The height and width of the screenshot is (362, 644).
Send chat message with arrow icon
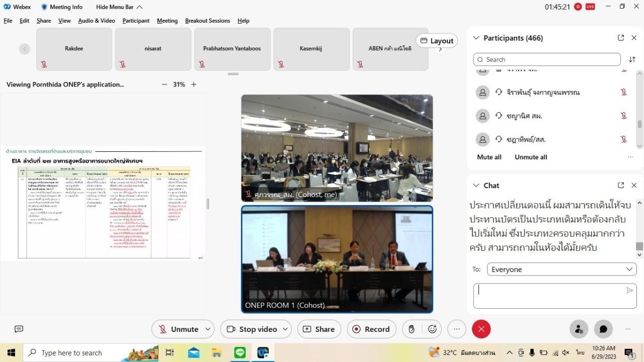point(629,290)
